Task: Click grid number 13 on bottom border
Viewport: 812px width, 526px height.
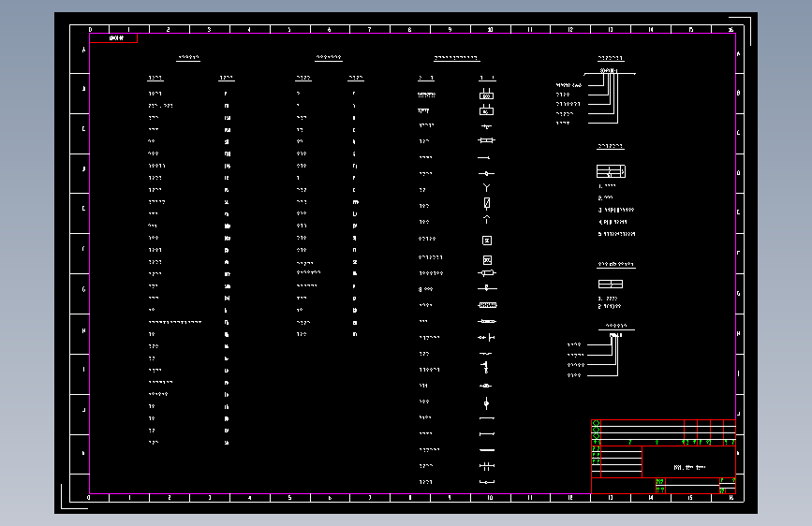Action: click(x=611, y=498)
